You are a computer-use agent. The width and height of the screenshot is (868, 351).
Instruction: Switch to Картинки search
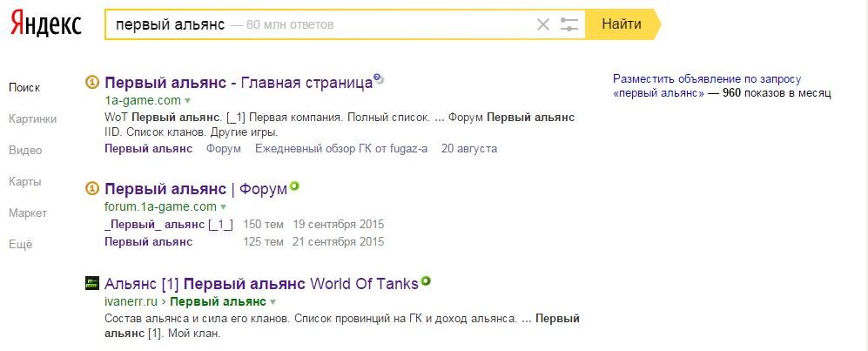pyautogui.click(x=33, y=118)
